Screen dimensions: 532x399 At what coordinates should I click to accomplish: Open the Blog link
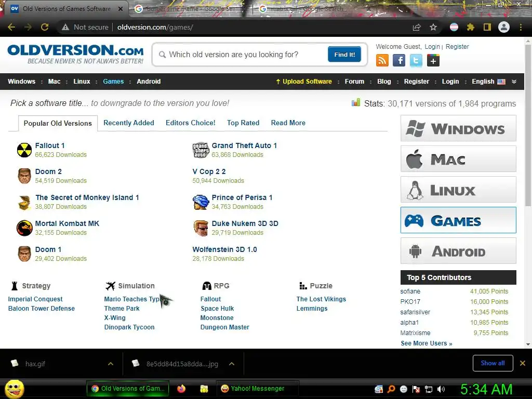pyautogui.click(x=384, y=82)
